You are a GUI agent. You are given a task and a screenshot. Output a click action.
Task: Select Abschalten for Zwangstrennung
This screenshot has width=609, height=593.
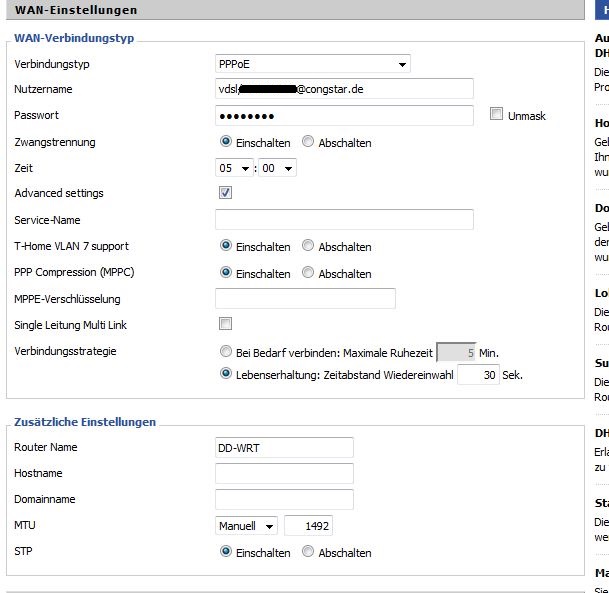308,142
